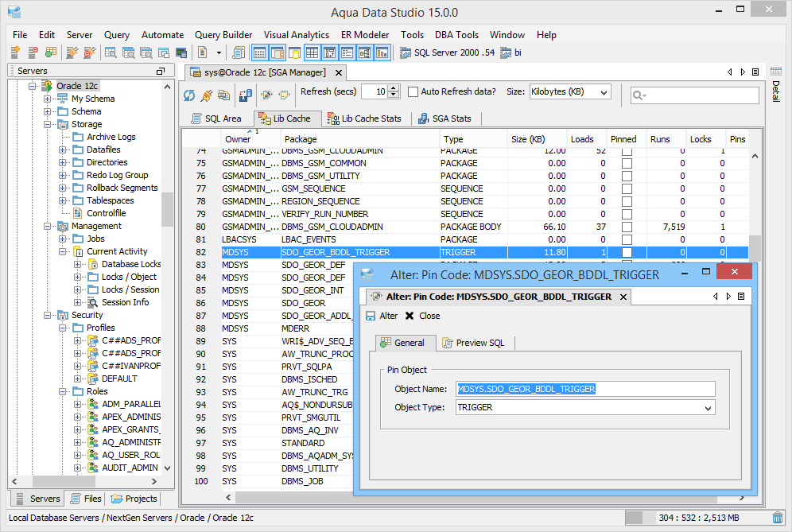The width and height of the screenshot is (792, 532).
Task: Check Pinned box for LBAC_EVENTS row
Action: (x=627, y=239)
